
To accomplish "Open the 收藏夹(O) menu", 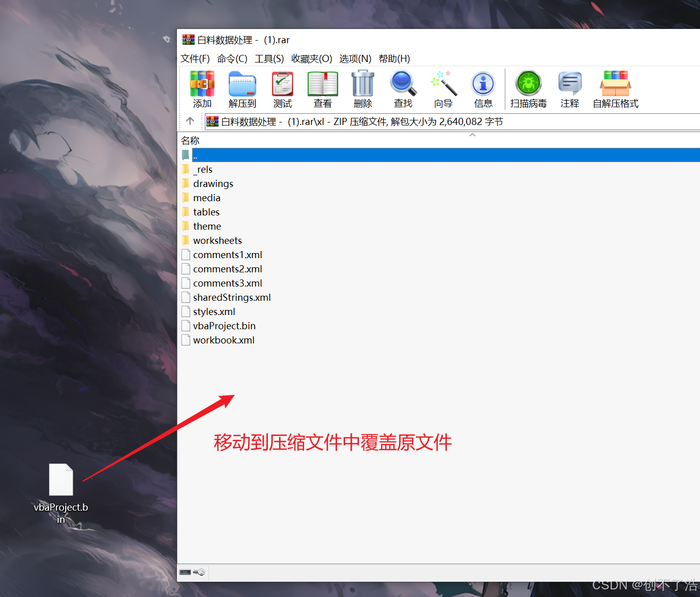I will pyautogui.click(x=312, y=58).
